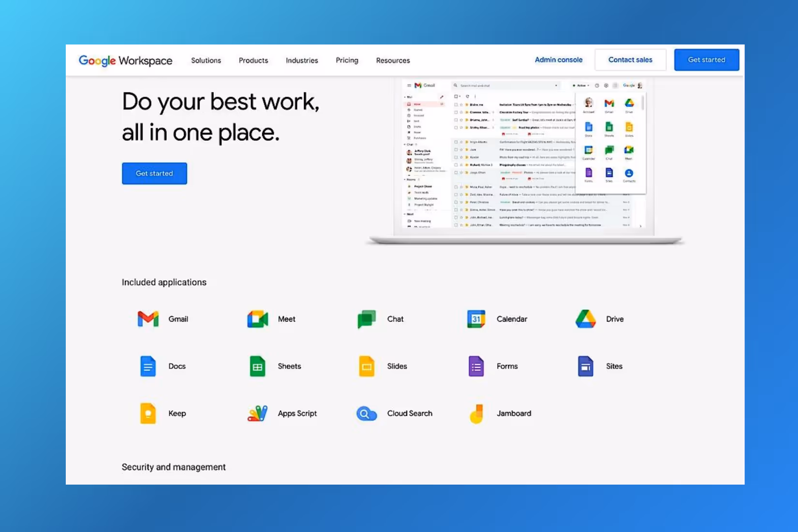Open the Products menu

click(253, 60)
